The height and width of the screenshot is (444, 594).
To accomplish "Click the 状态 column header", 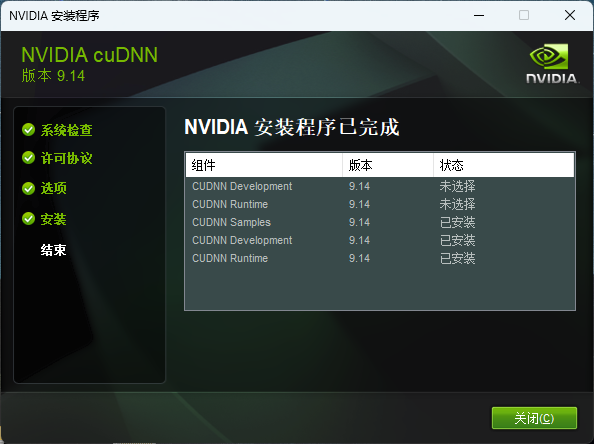I will [x=504, y=165].
